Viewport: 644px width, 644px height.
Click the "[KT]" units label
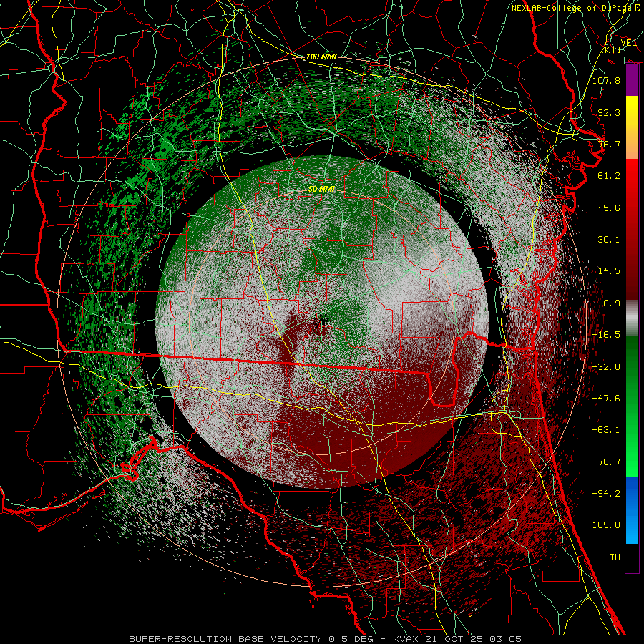point(611,49)
